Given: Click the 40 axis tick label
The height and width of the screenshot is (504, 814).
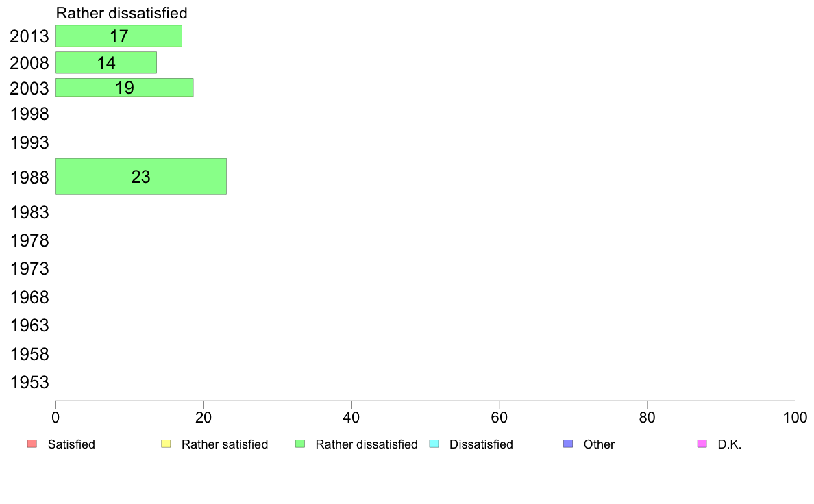Looking at the screenshot, I should (x=351, y=417).
